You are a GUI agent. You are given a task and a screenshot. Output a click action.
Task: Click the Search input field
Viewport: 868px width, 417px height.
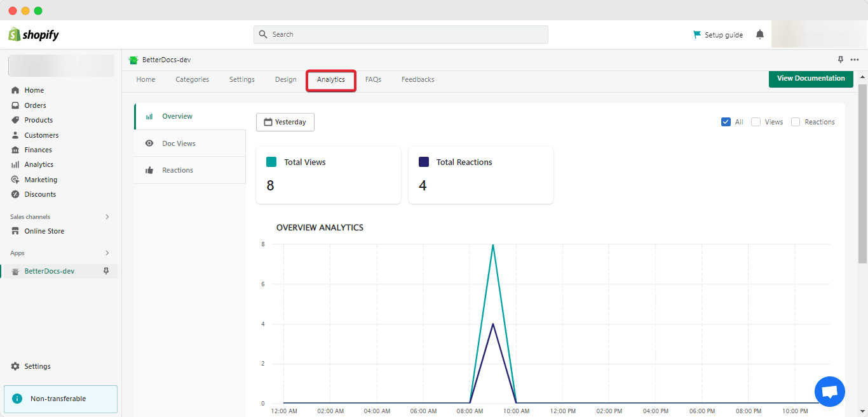point(401,34)
